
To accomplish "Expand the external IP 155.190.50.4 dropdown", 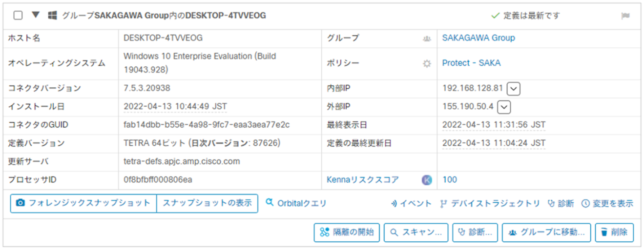I will 504,107.
